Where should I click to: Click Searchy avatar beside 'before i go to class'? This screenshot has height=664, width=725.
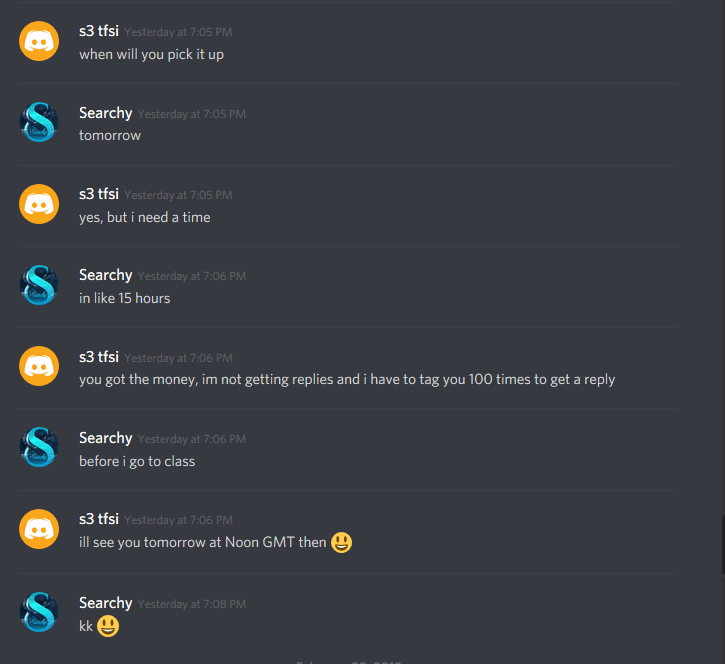point(39,447)
